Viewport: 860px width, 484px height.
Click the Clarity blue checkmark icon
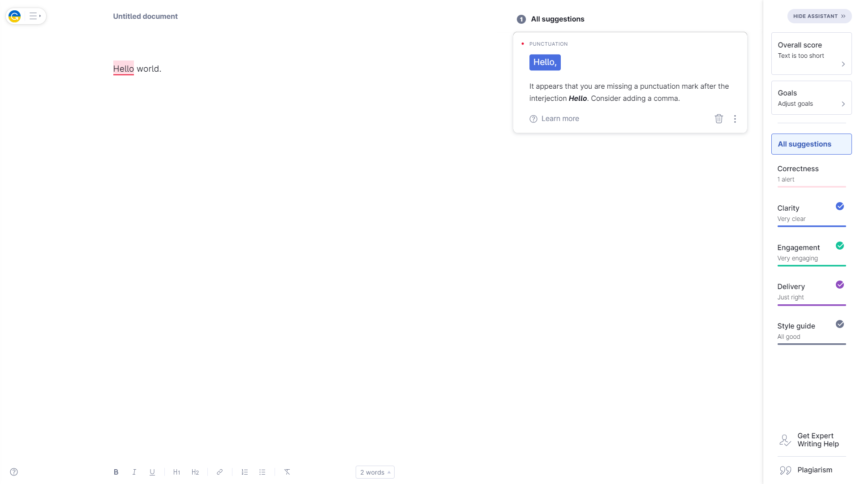pos(840,206)
